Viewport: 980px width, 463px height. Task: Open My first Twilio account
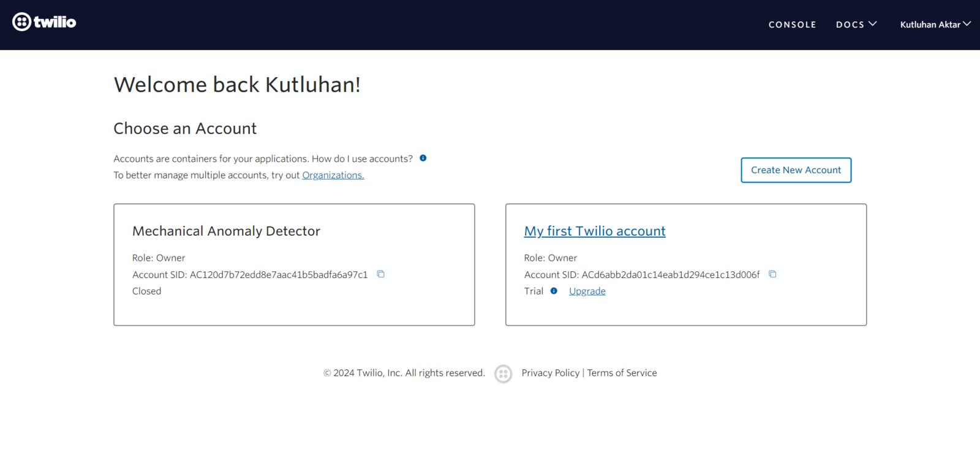(595, 231)
